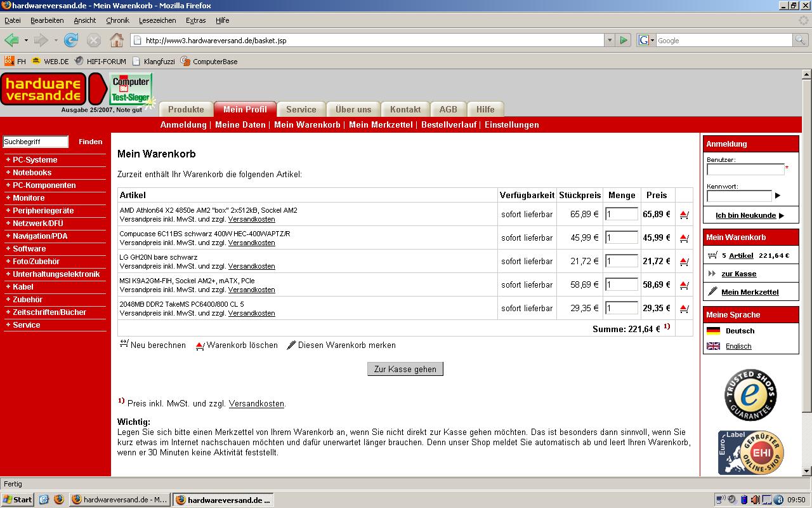Click the Zur Kasse gehen button
Image resolution: width=812 pixels, height=508 pixels.
click(405, 369)
